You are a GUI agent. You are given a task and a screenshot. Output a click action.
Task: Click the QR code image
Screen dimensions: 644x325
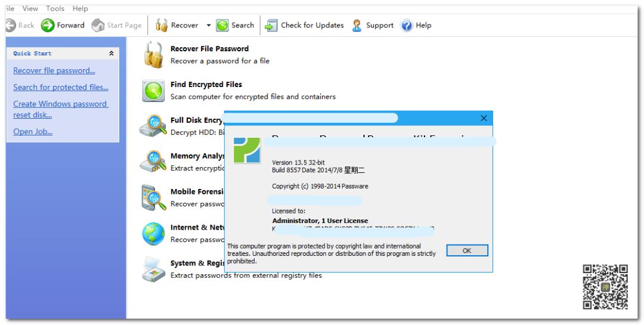(x=605, y=287)
